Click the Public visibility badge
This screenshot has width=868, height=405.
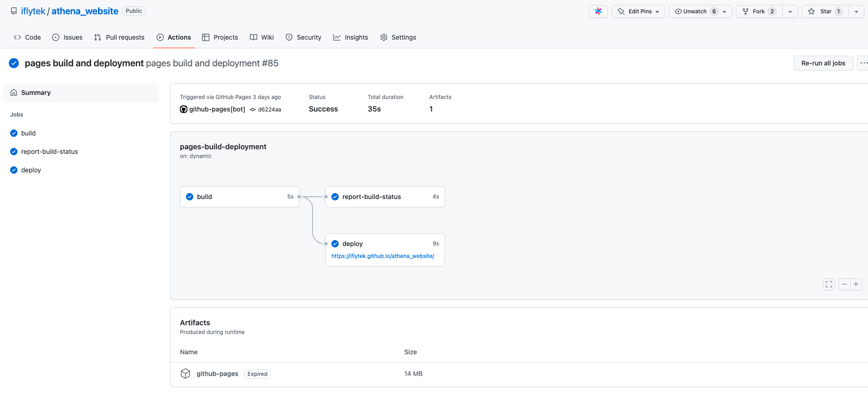[134, 11]
